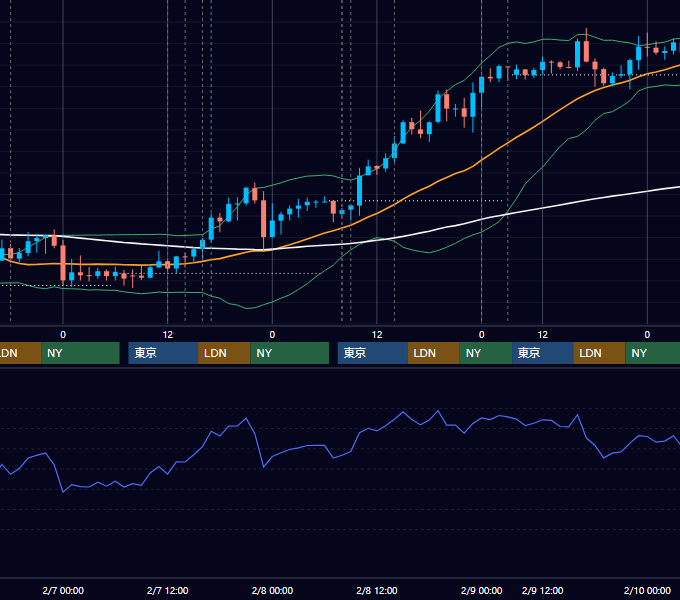
Task: Select the NY session block above 2/10 00:00
Action: (x=653, y=353)
